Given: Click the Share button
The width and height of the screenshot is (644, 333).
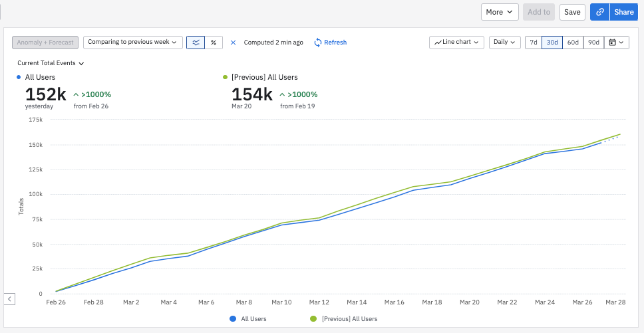Looking at the screenshot, I should point(624,12).
